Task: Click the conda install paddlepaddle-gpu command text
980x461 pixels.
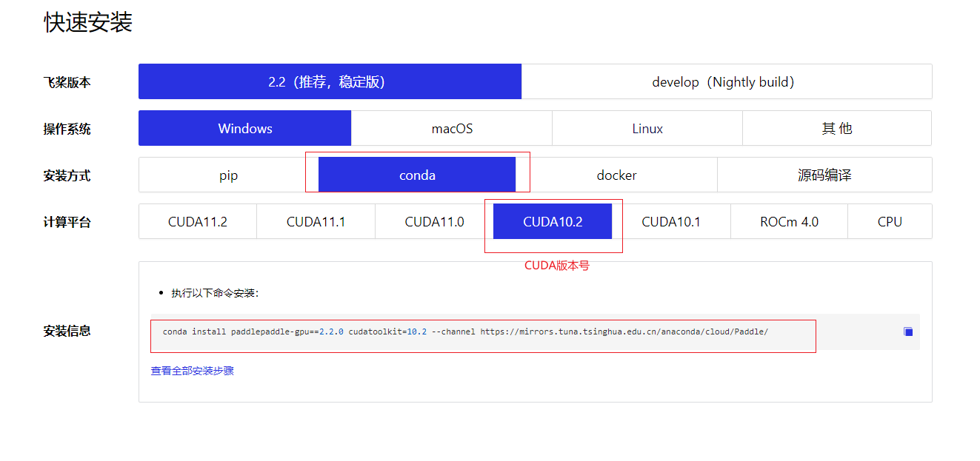Action: point(465,332)
